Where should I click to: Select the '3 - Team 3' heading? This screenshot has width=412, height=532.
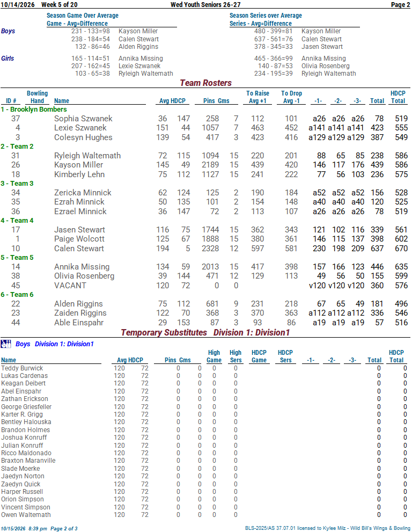17,183
